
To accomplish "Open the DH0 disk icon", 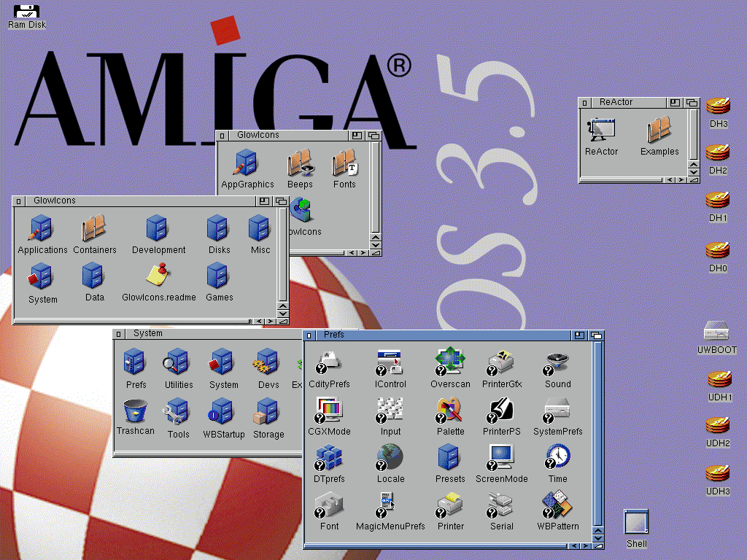I will click(717, 249).
